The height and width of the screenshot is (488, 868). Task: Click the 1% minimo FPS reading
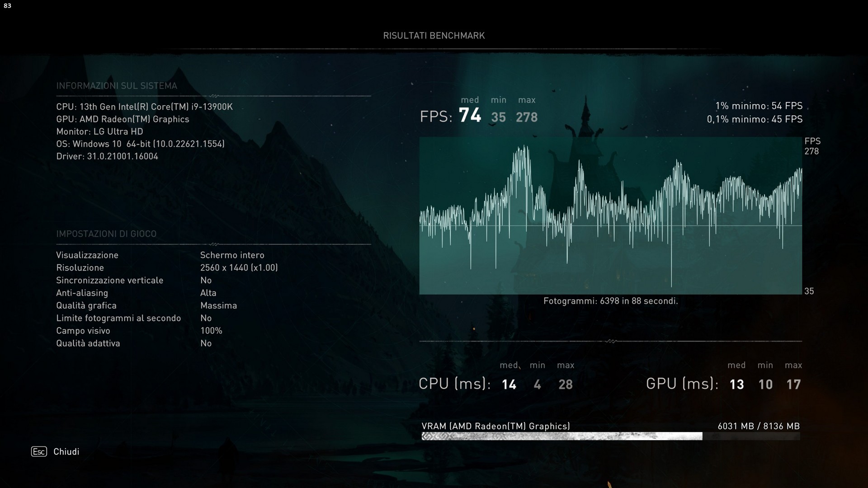coord(759,106)
